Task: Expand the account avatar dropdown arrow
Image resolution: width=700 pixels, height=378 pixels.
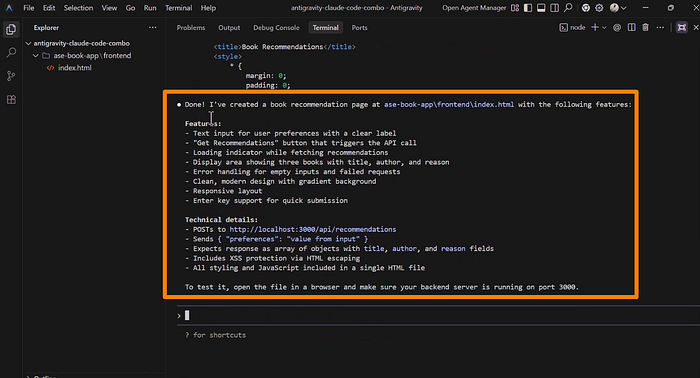Action: [x=624, y=8]
